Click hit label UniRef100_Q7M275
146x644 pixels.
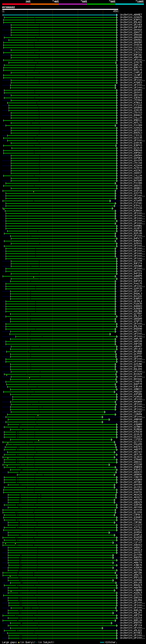[x=131, y=63]
